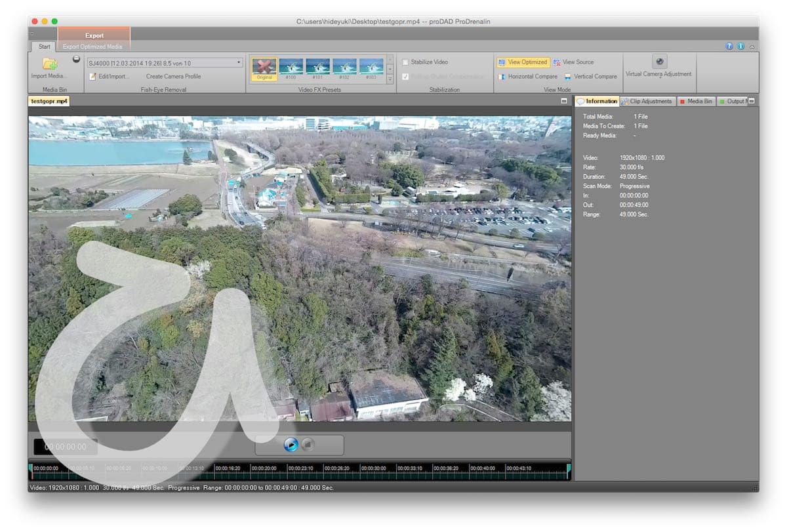Click the round minus toggle beside Import Media
Image resolution: width=787 pixels, height=532 pixels.
[76, 59]
